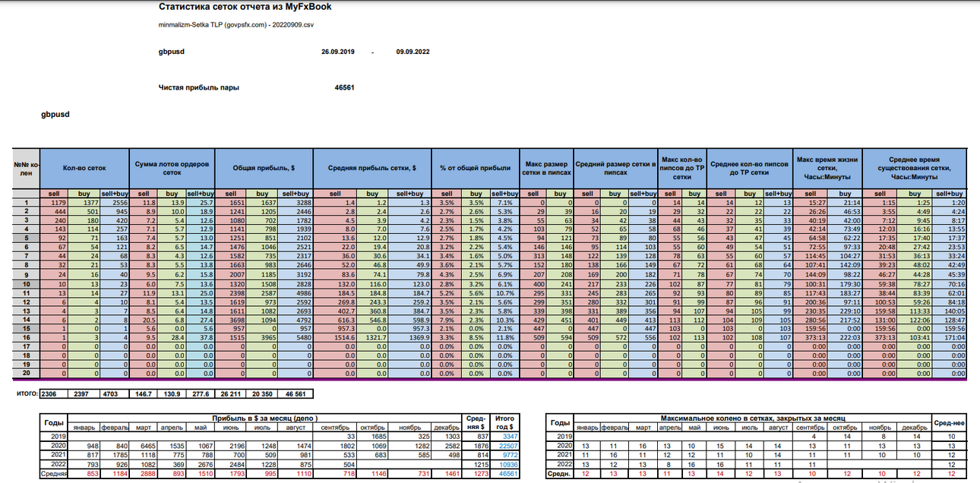Click the start date 26.09.2019
Screen dimensions: 980x483
338,52
